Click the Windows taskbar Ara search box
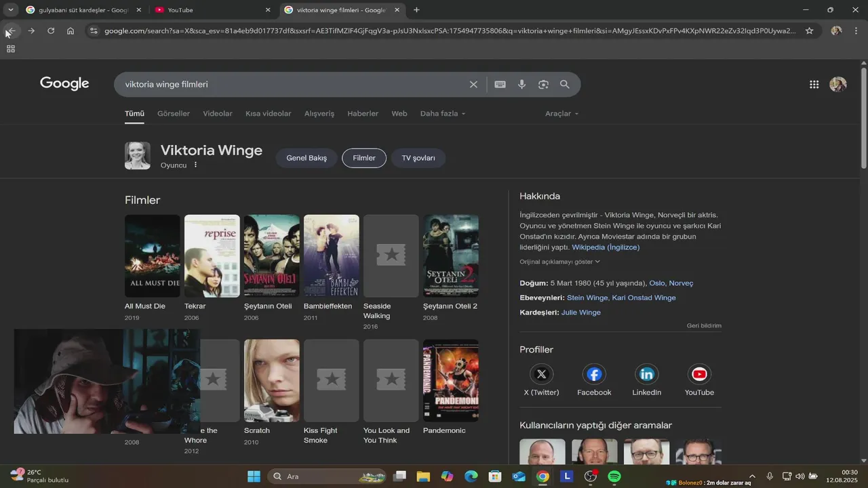This screenshot has width=868, height=488. click(x=327, y=476)
